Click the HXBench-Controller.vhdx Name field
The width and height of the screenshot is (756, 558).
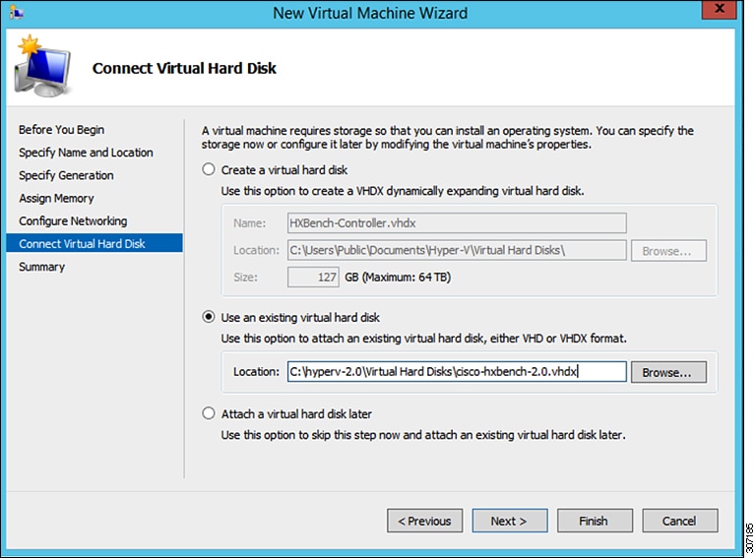pos(456,223)
